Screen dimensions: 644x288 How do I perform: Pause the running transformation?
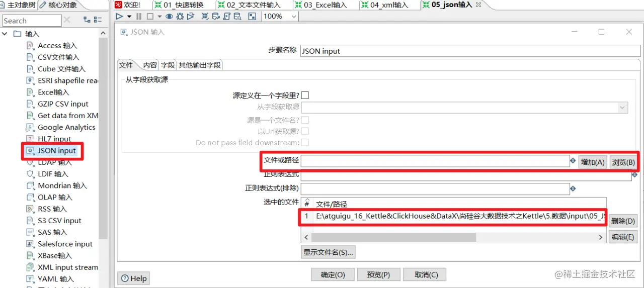point(139,16)
